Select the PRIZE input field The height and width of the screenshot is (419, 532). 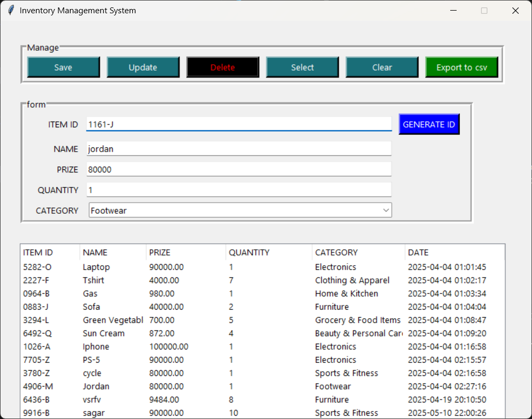coord(238,169)
